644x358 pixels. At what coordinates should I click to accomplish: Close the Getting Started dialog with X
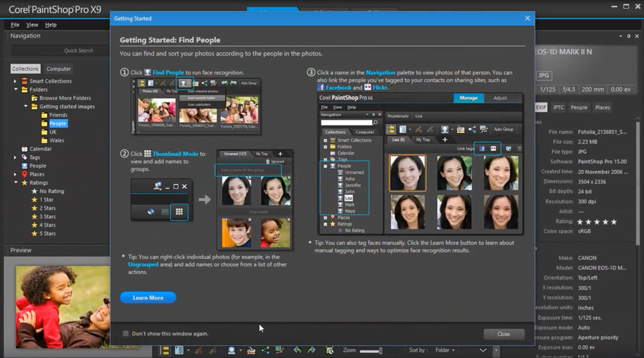(527, 18)
